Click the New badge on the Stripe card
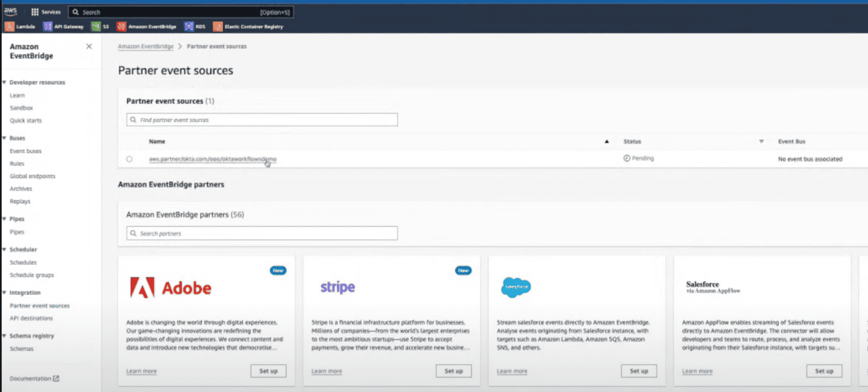 463,270
